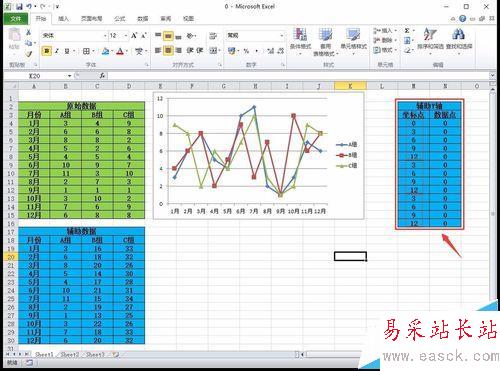The width and height of the screenshot is (500, 371).
Task: Click the Clear eraser icon
Action: (407, 51)
